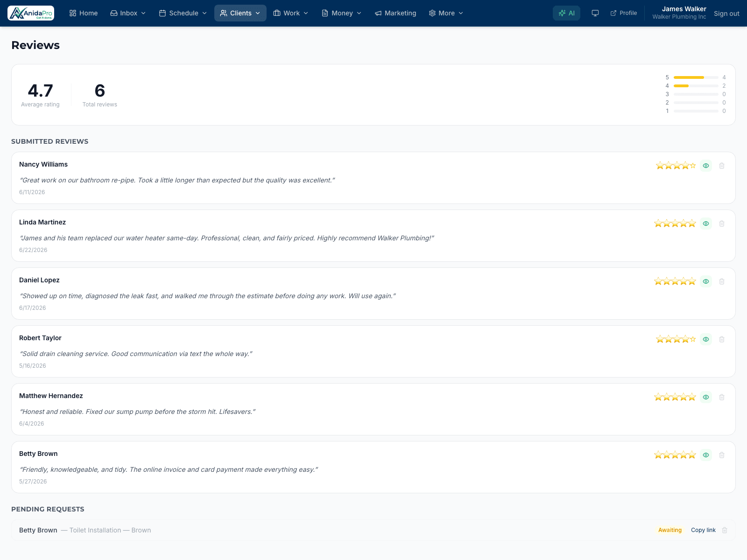The image size is (747, 560).
Task: Click the 4-star rating distribution bar
Action: pos(696,86)
